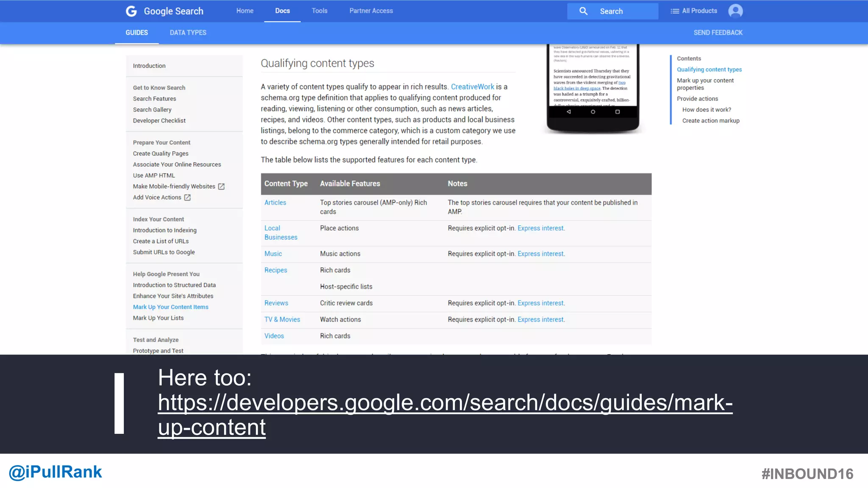Image resolution: width=868 pixels, height=488 pixels.
Task: Open Create a List of URLs
Action: 161,241
